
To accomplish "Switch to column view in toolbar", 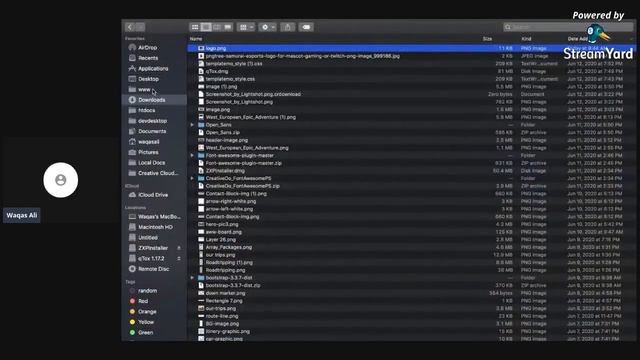I will pos(217,27).
